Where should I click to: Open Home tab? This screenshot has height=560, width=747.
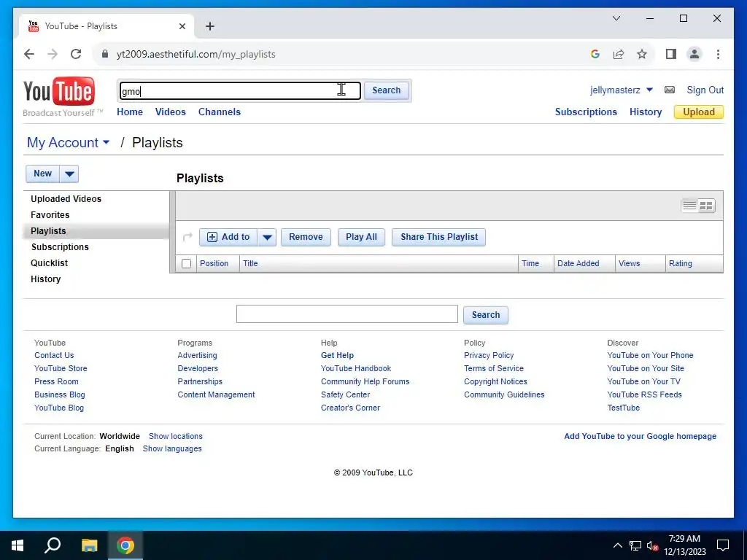click(130, 112)
